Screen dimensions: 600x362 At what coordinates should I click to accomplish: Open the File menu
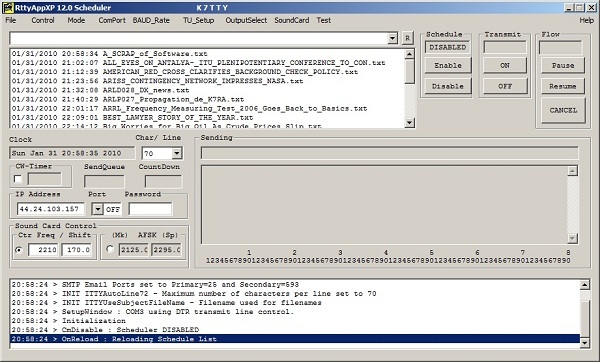(11, 20)
